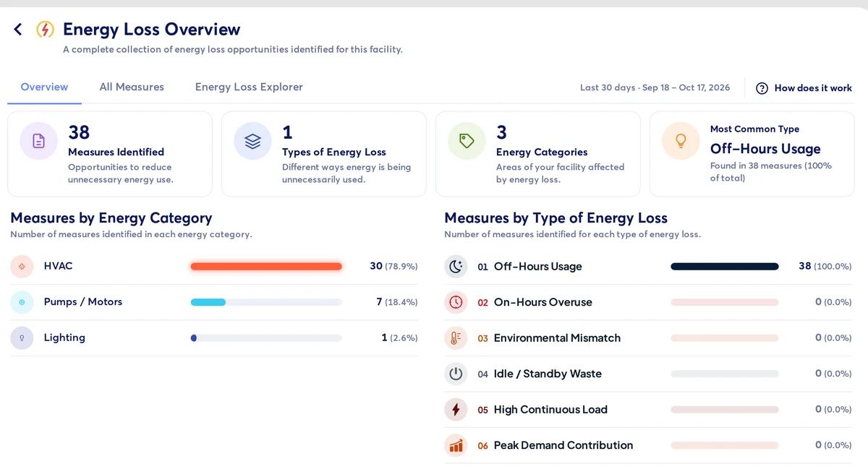868x472 pixels.
Task: Click the 0 (0.0%) value for High Continuous Load
Action: (833, 409)
